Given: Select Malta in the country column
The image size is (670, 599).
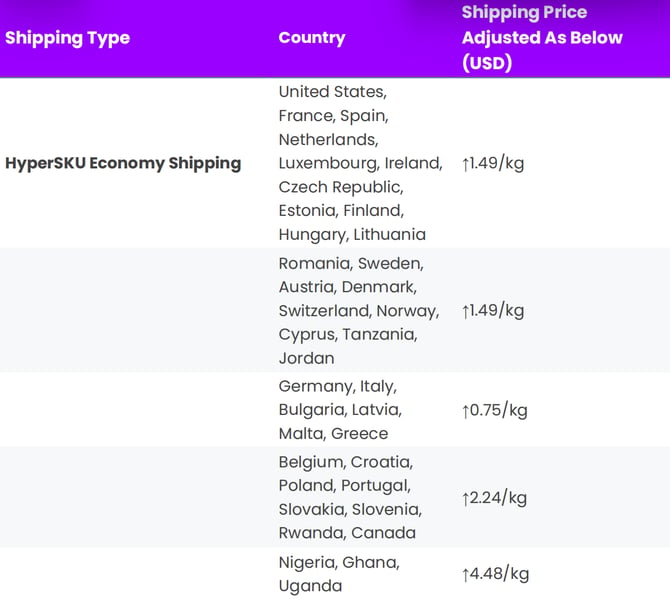Looking at the screenshot, I should [300, 434].
